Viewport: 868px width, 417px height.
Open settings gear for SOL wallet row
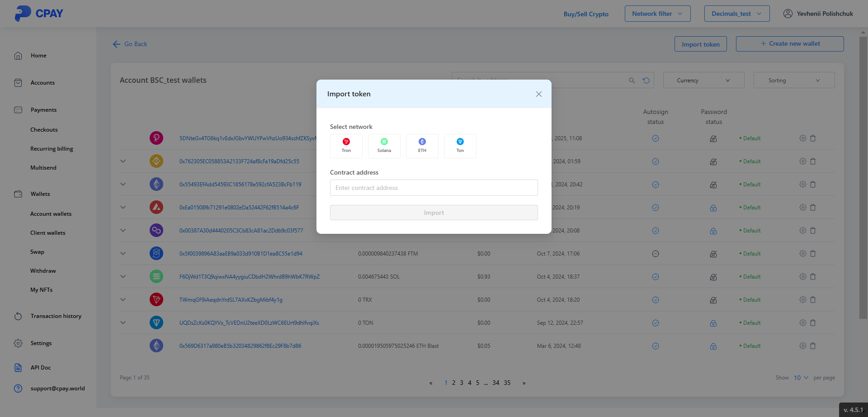pos(802,276)
